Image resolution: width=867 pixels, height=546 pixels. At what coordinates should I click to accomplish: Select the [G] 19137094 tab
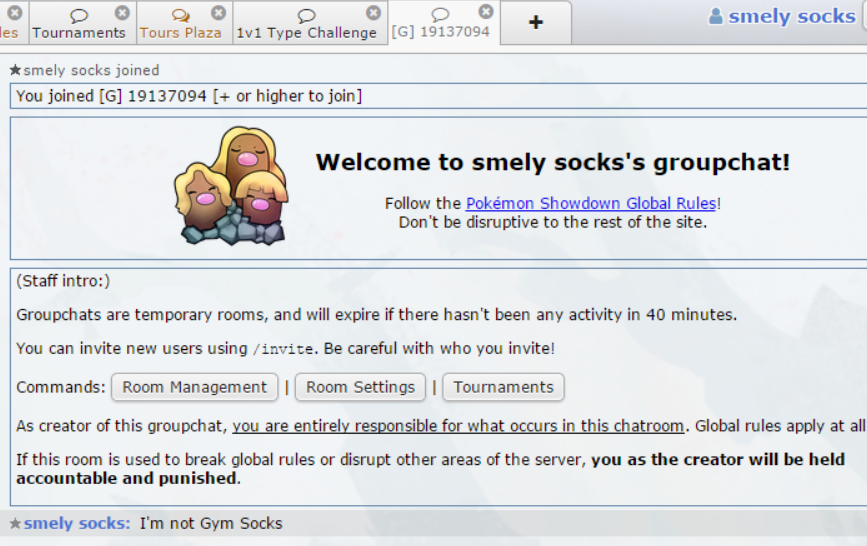point(441,23)
